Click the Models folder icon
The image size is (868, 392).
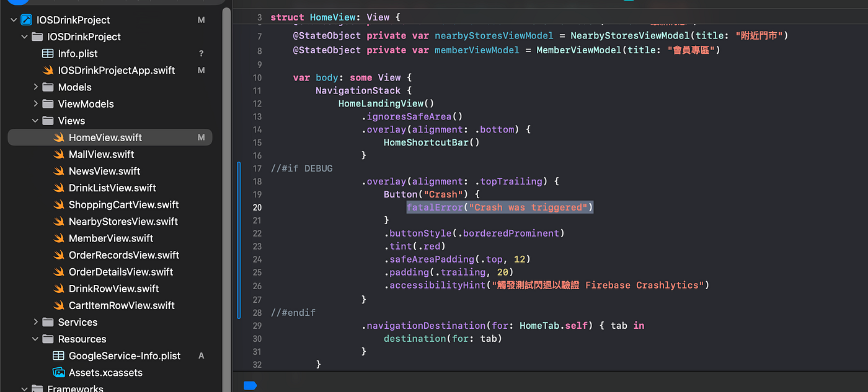[x=48, y=87]
